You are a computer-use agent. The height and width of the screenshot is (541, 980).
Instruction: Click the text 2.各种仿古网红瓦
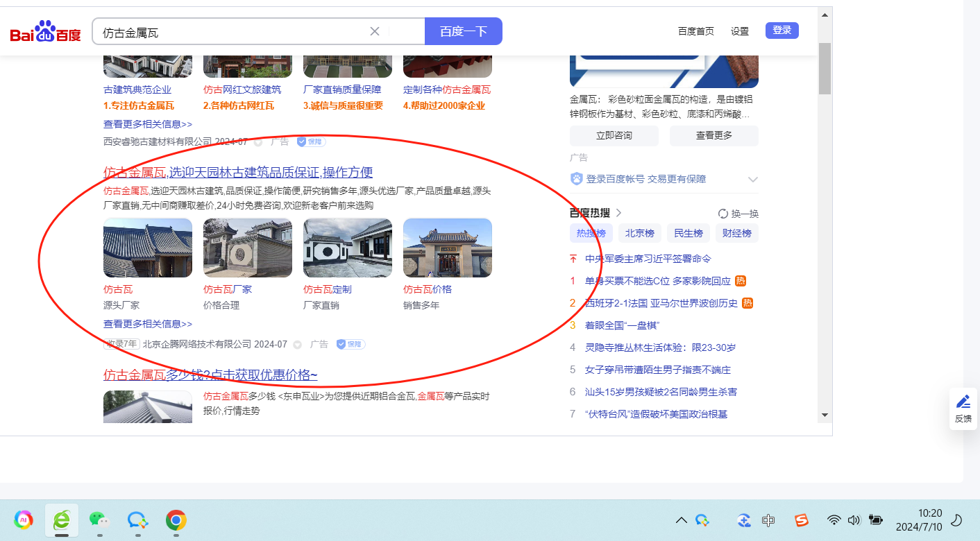[x=238, y=106]
